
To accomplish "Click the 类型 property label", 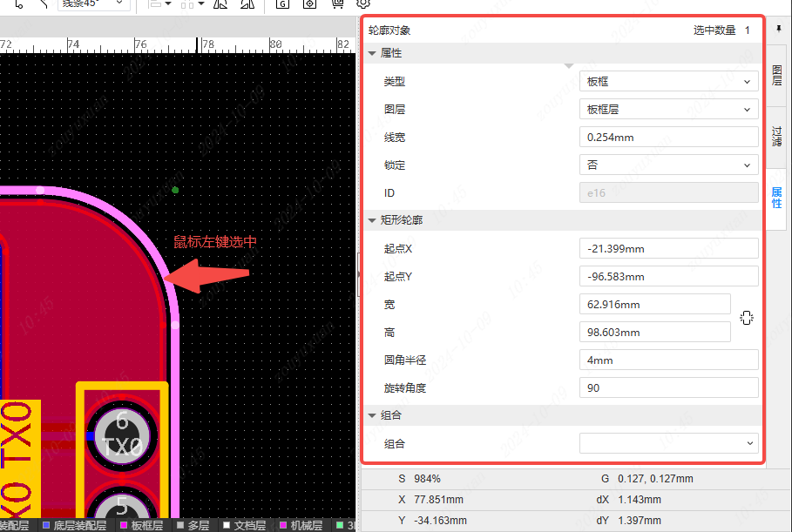I will 395,81.
